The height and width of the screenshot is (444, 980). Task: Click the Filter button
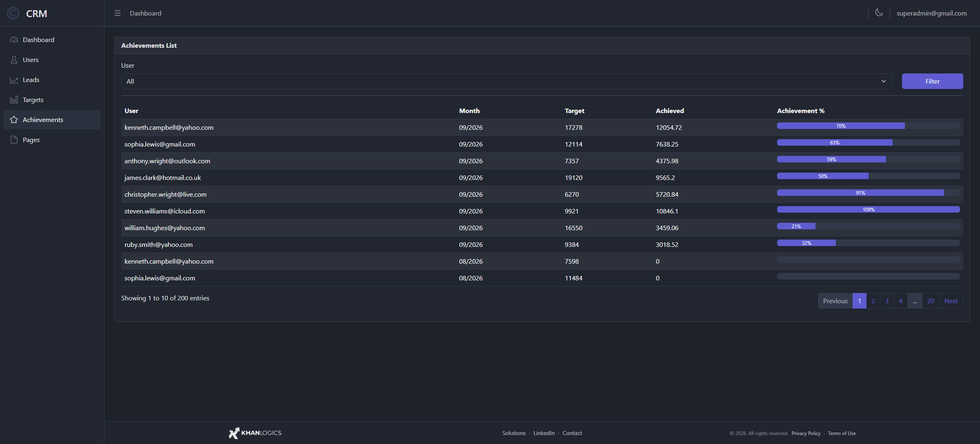point(933,81)
